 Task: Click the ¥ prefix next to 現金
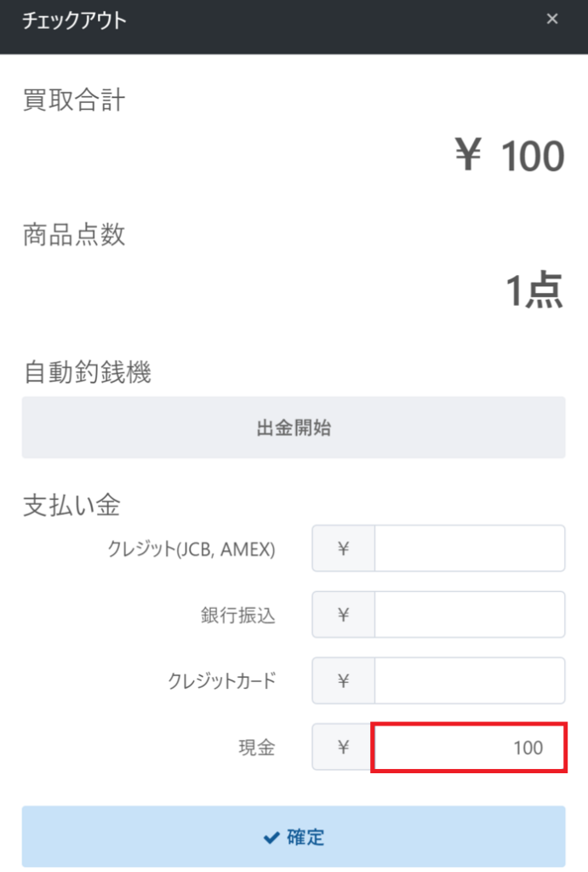click(x=344, y=748)
